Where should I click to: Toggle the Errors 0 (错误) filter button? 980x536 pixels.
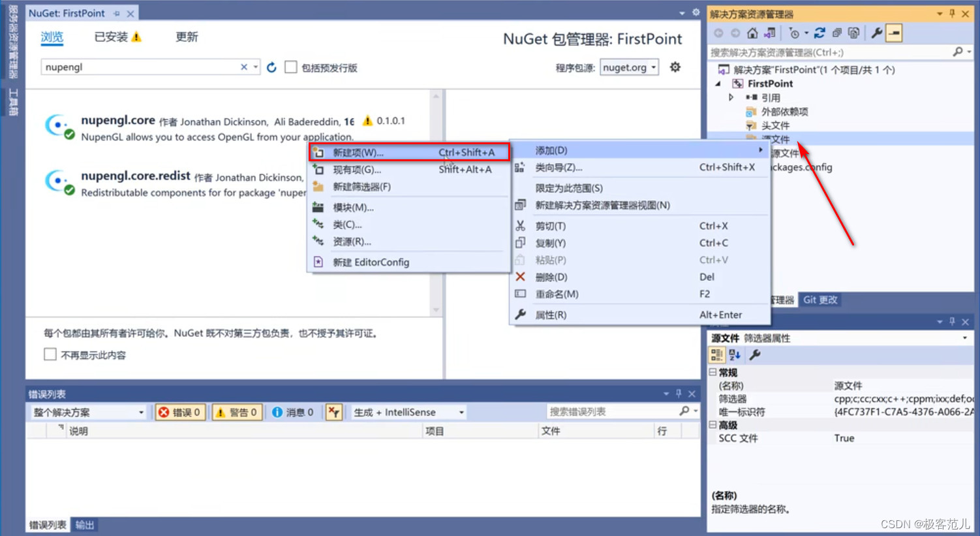pos(180,412)
